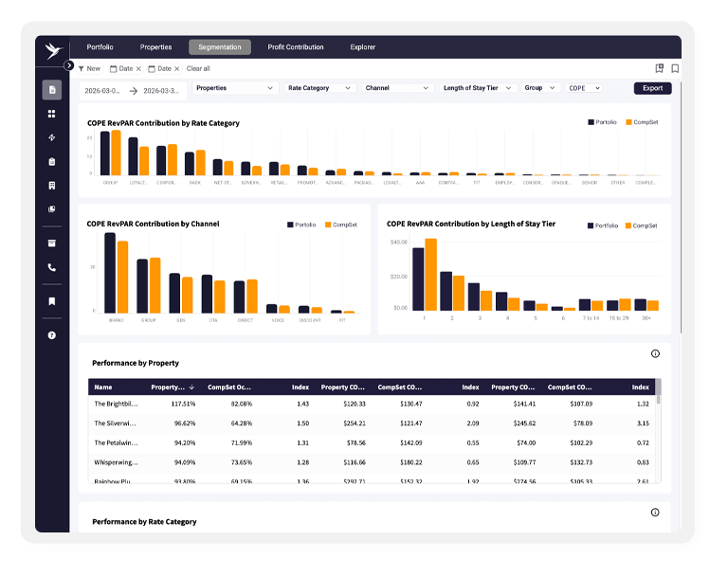The height and width of the screenshot is (577, 728).
Task: Open the COPE metric dropdown
Action: tap(584, 88)
